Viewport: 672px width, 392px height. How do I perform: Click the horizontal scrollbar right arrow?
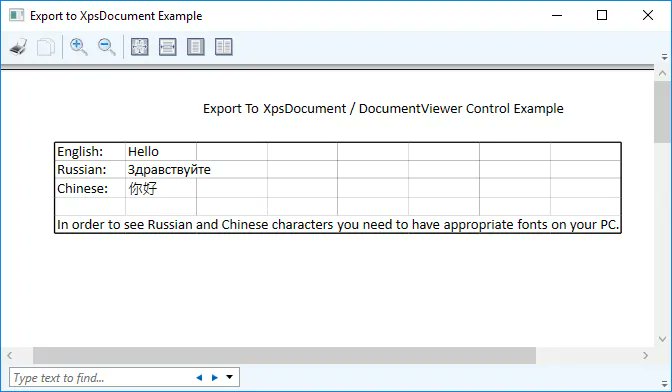[x=645, y=356]
